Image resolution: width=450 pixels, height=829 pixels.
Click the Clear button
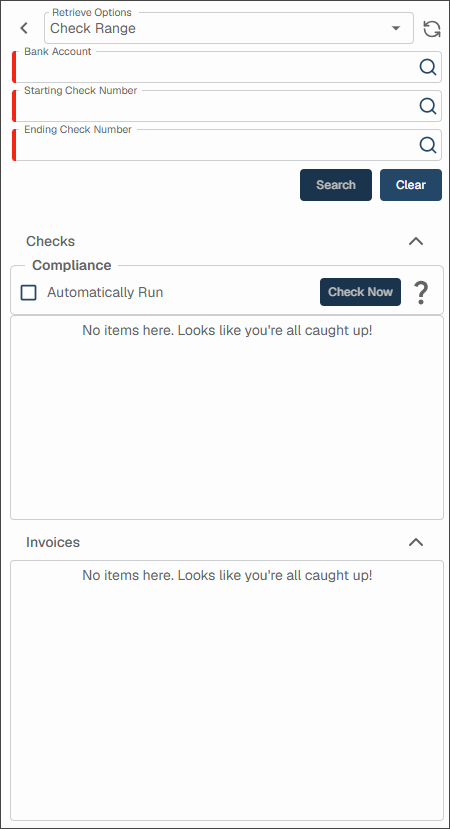(x=411, y=185)
